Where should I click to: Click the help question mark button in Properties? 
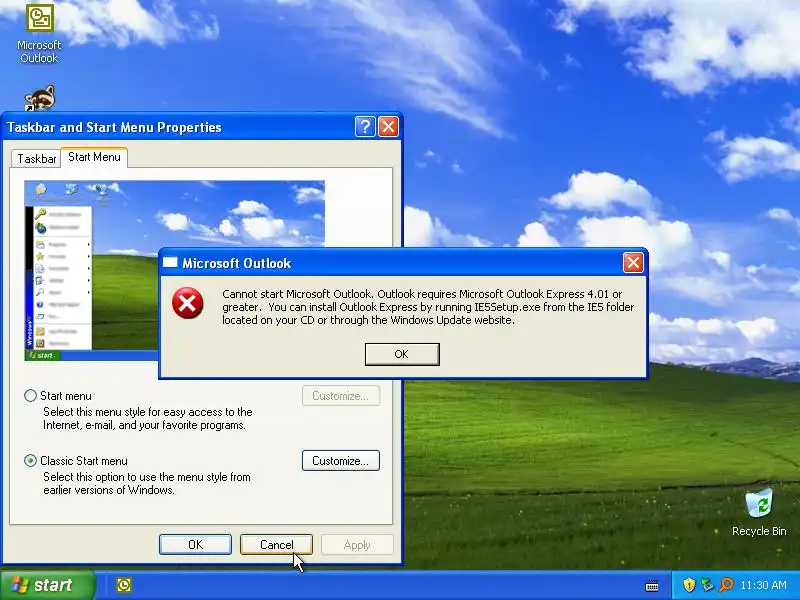click(365, 127)
